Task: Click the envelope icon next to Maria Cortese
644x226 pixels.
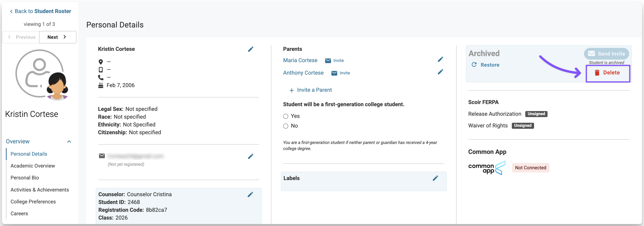Action: pyautogui.click(x=328, y=61)
